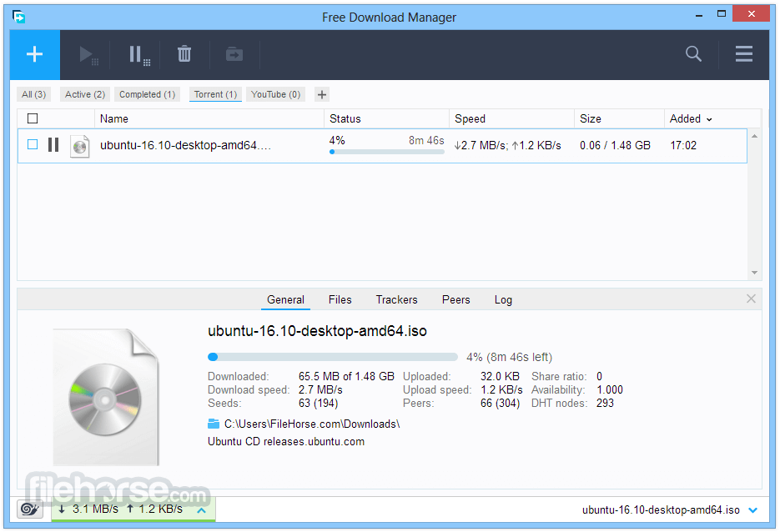Click the move-to-folder toolbar icon
This screenshot has height=532, width=780.
coord(234,53)
